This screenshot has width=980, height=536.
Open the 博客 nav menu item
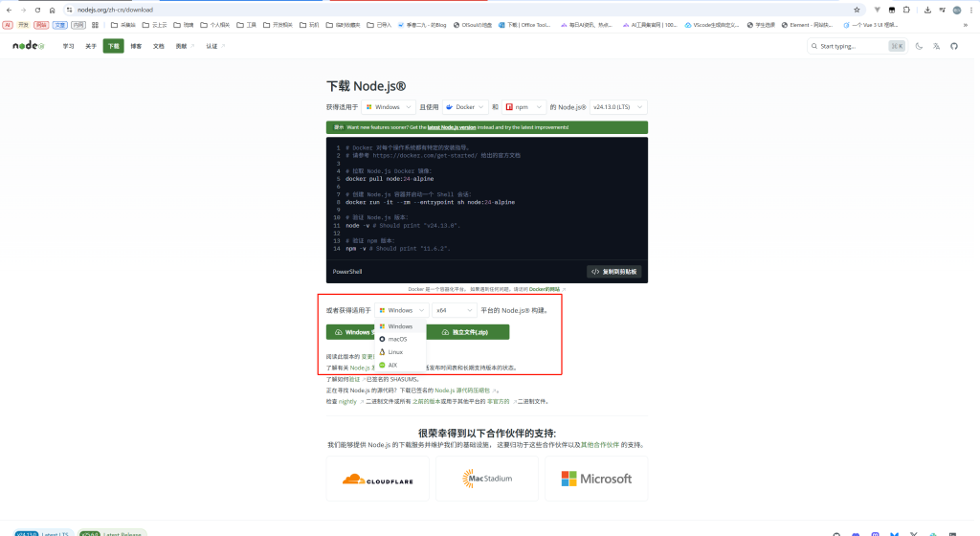click(136, 46)
